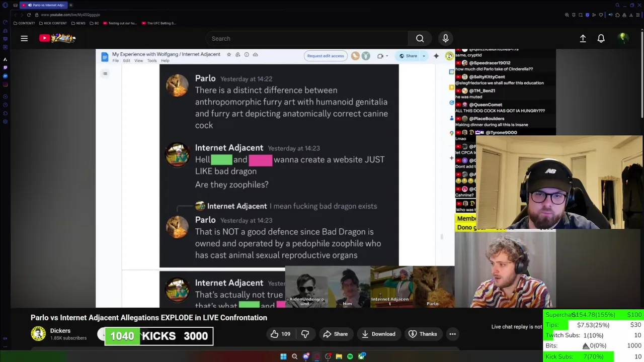Image resolution: width=644 pixels, height=362 pixels.
Task: Click the site padlock security icon
Action: pyautogui.click(x=37, y=15)
